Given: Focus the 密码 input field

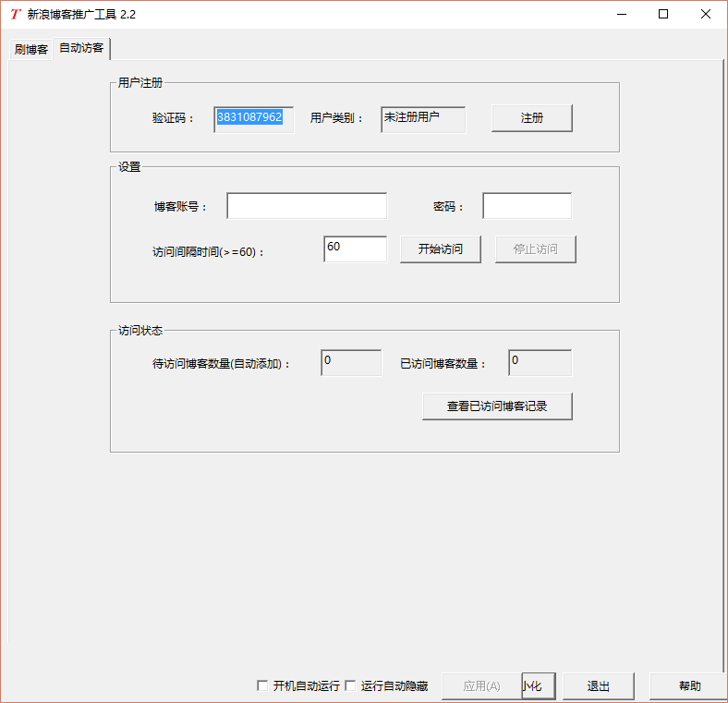Looking at the screenshot, I should click(x=527, y=205).
